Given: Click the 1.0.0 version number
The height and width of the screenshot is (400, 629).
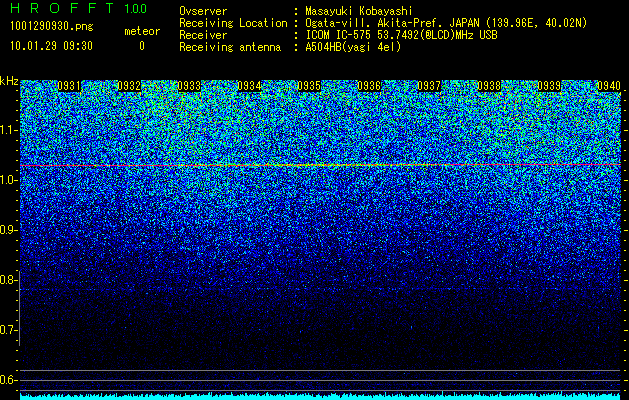Looking at the screenshot, I should pyautogui.click(x=135, y=8).
